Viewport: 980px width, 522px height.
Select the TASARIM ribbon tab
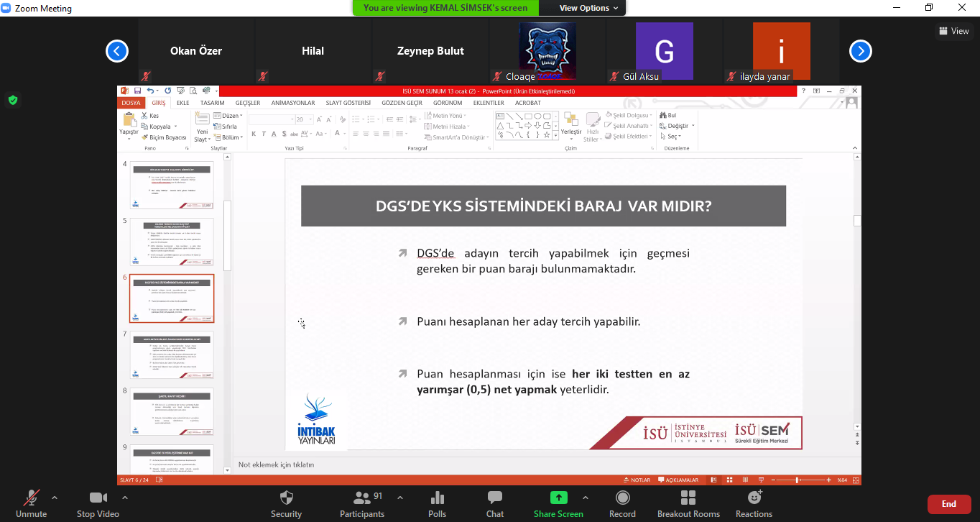coord(212,103)
